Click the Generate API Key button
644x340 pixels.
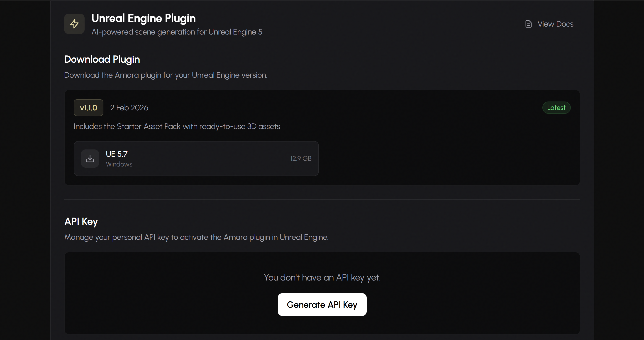pyautogui.click(x=322, y=304)
